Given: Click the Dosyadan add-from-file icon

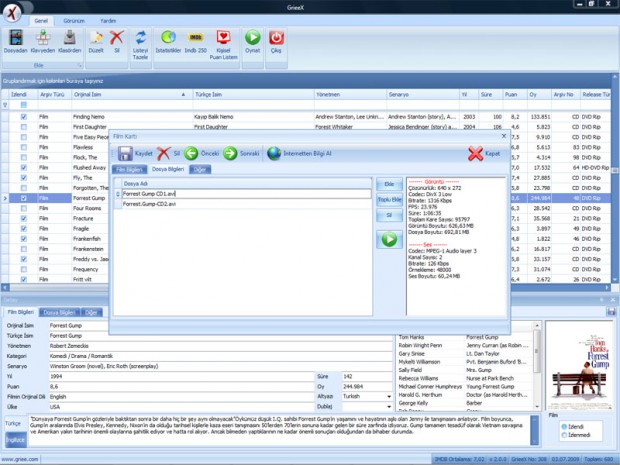Looking at the screenshot, I should click(16, 38).
